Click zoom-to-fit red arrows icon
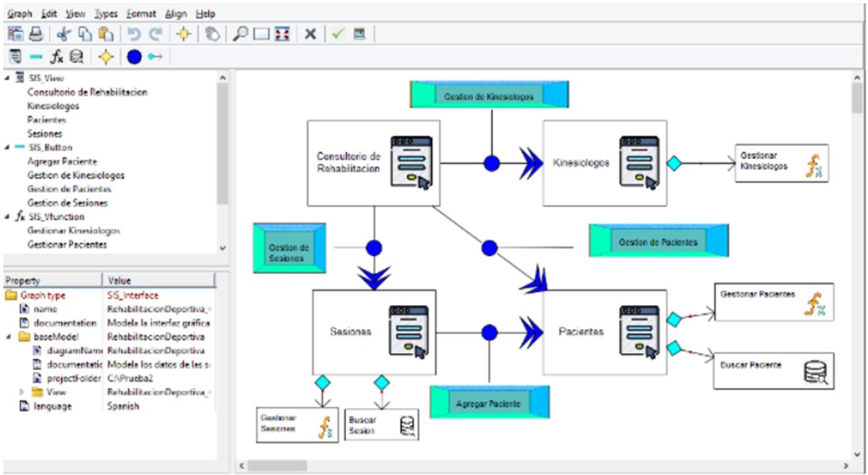868x475 pixels. [x=283, y=34]
